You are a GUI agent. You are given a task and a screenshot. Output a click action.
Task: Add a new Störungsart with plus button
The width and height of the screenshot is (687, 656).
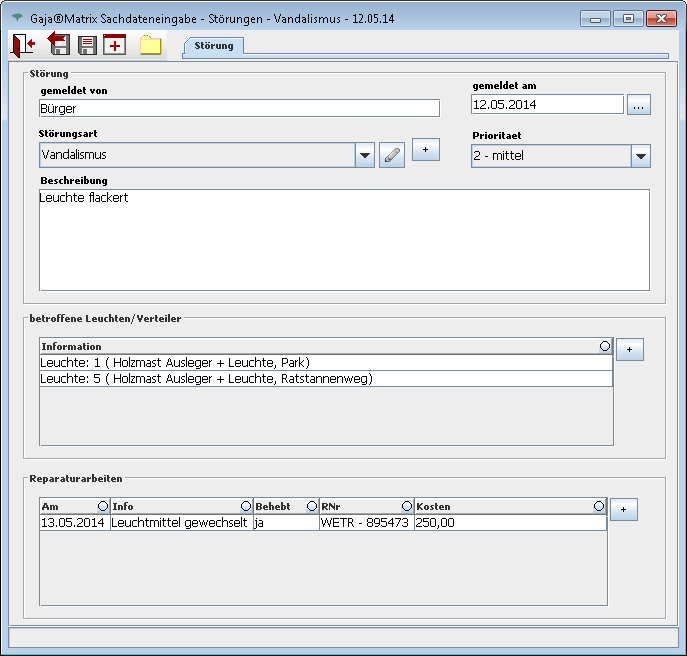[426, 150]
